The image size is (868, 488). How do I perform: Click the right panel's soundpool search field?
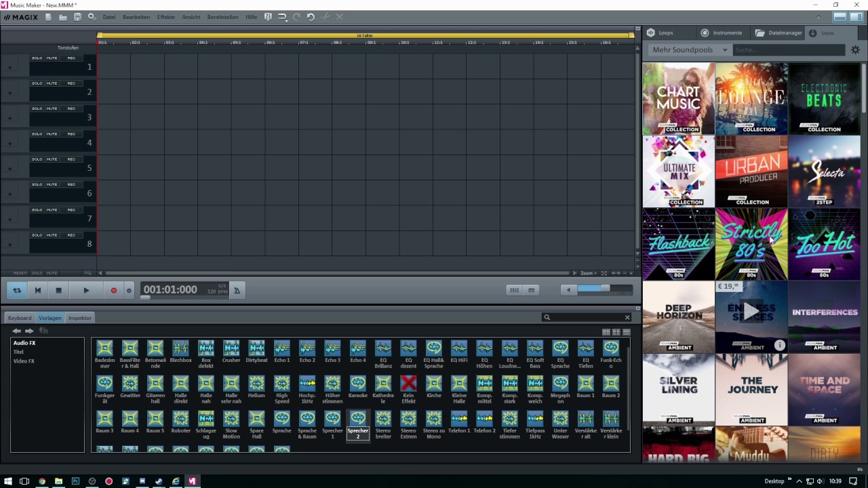coord(789,49)
